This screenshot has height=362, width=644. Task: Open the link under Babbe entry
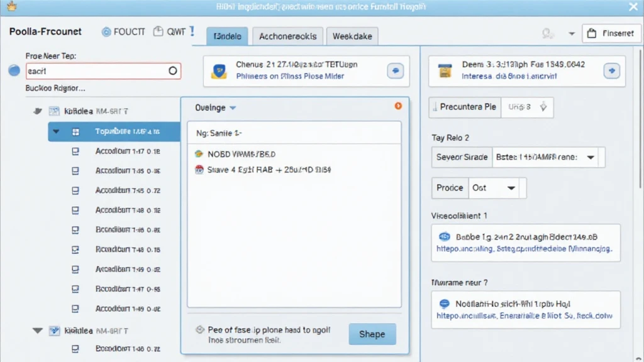tap(524, 249)
